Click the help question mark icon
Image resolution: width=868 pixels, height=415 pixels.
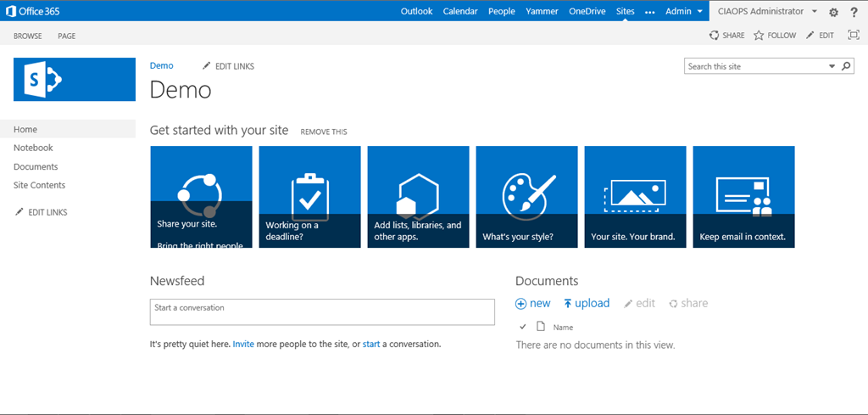coord(854,12)
